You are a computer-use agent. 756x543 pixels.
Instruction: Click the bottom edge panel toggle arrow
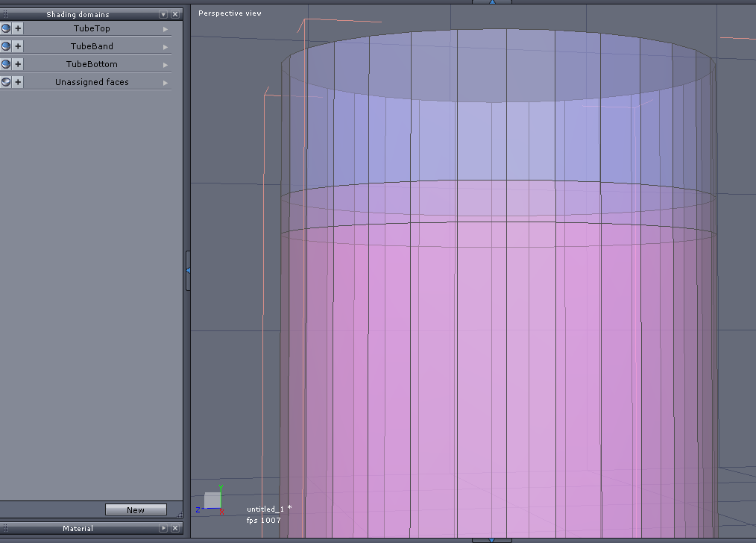[492, 541]
